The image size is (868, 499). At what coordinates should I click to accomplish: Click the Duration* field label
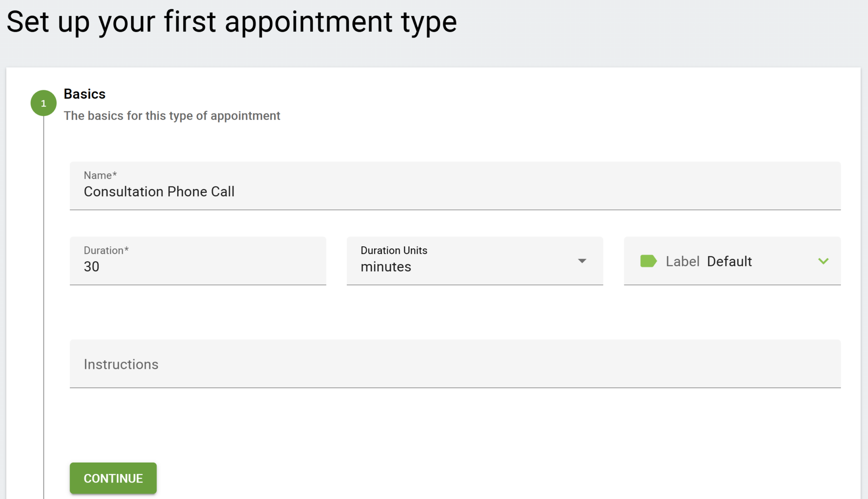pyautogui.click(x=106, y=250)
